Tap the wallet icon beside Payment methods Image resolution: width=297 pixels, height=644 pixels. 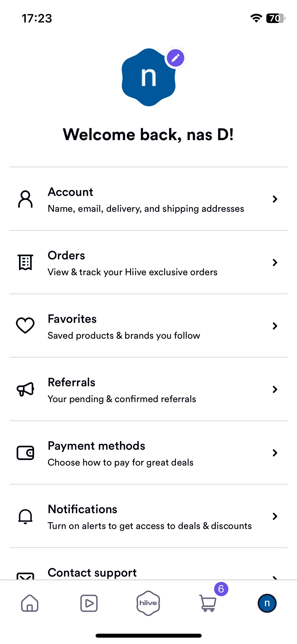point(25,453)
